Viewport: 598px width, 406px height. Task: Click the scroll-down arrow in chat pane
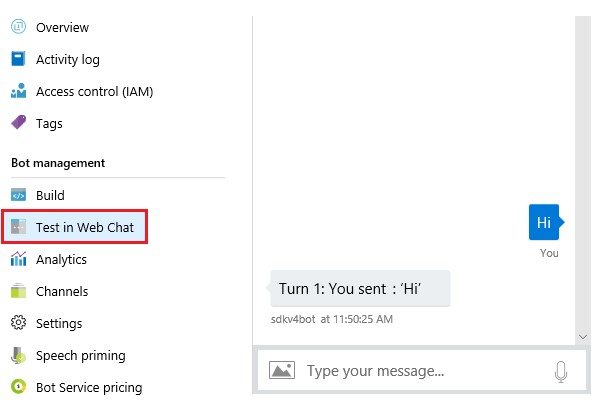tap(583, 337)
